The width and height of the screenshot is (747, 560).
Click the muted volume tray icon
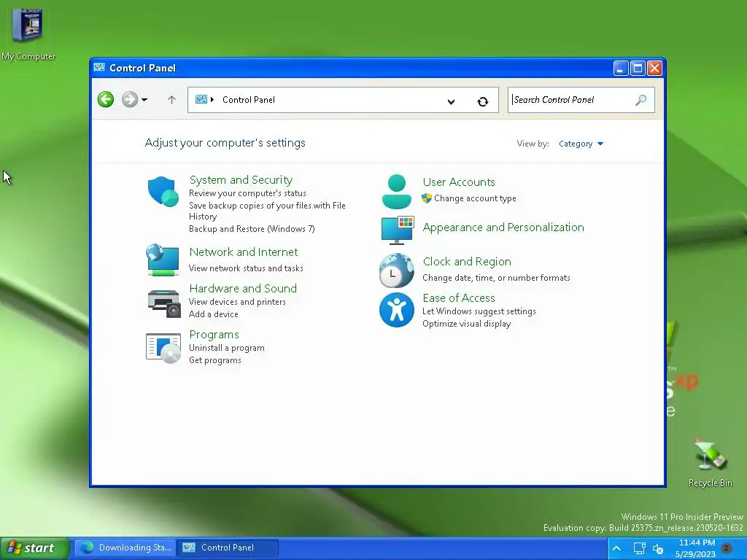pos(658,549)
